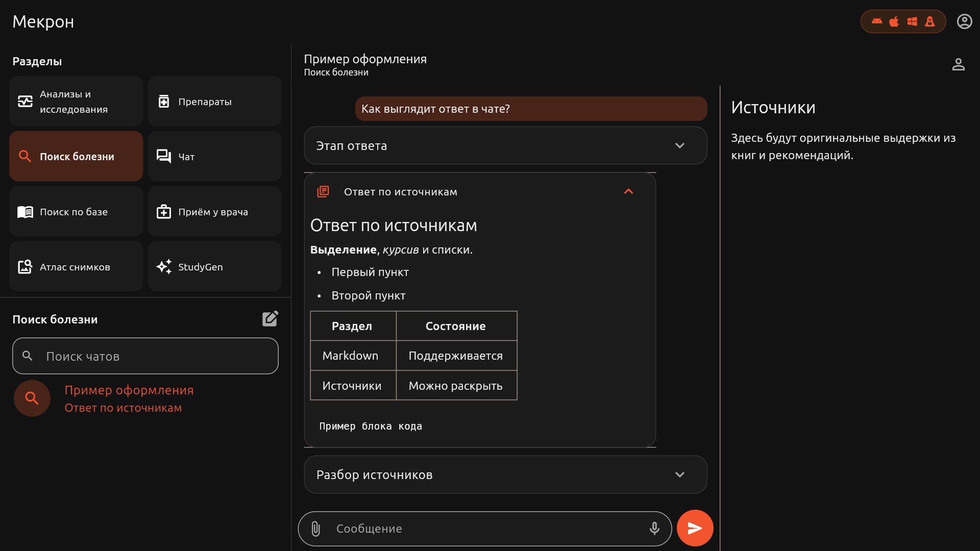
Task: Click the Apple platform icon
Action: tap(894, 21)
